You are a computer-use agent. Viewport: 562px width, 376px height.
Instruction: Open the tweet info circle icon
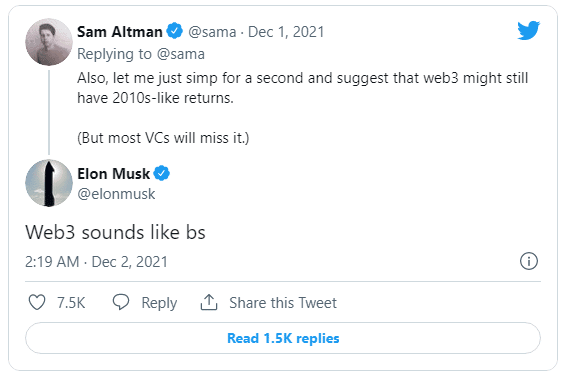[529, 261]
